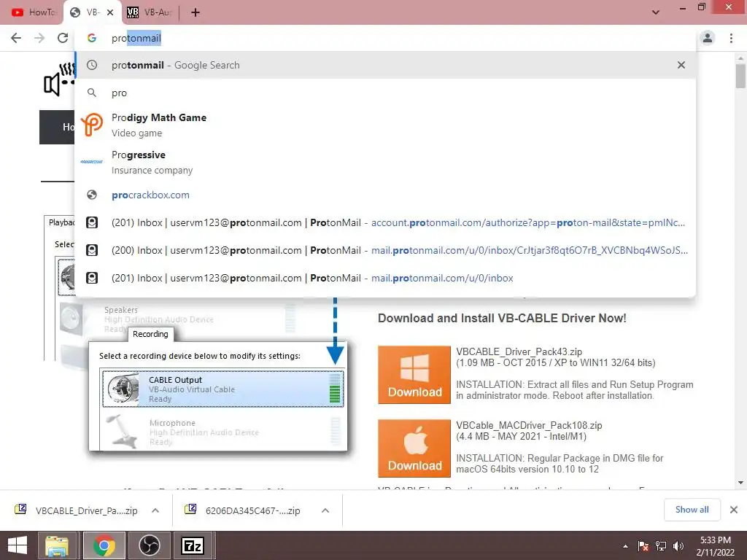Click the Recording tab in screenshot

tap(150, 334)
